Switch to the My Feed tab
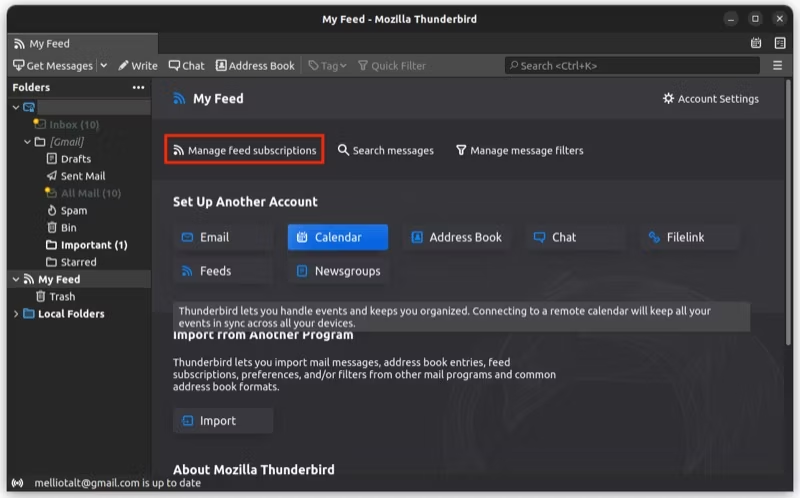Screen dimensions: 800x498 point(83,43)
